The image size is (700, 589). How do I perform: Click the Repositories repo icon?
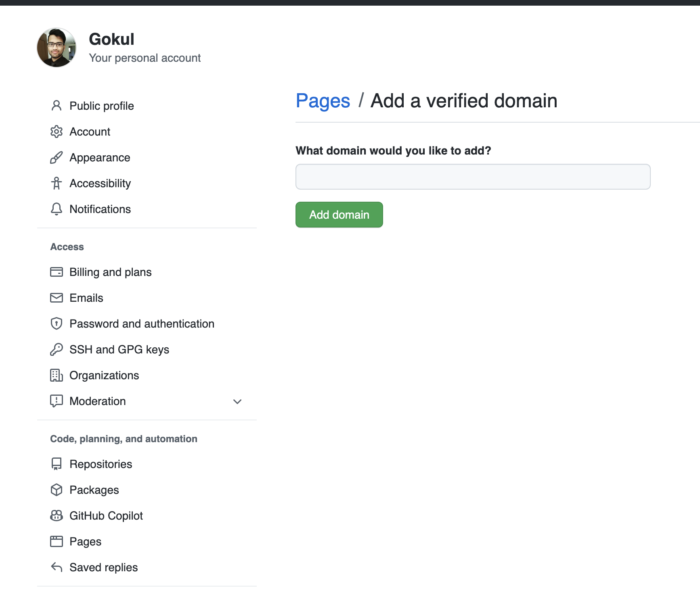click(57, 464)
